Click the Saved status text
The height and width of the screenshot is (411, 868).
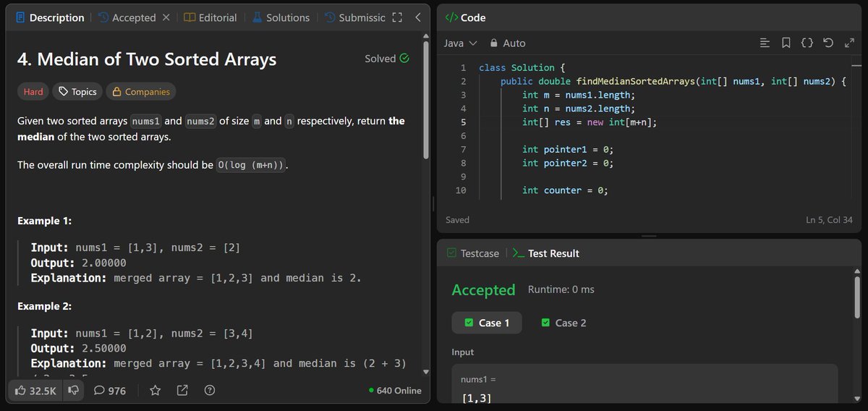tap(457, 220)
